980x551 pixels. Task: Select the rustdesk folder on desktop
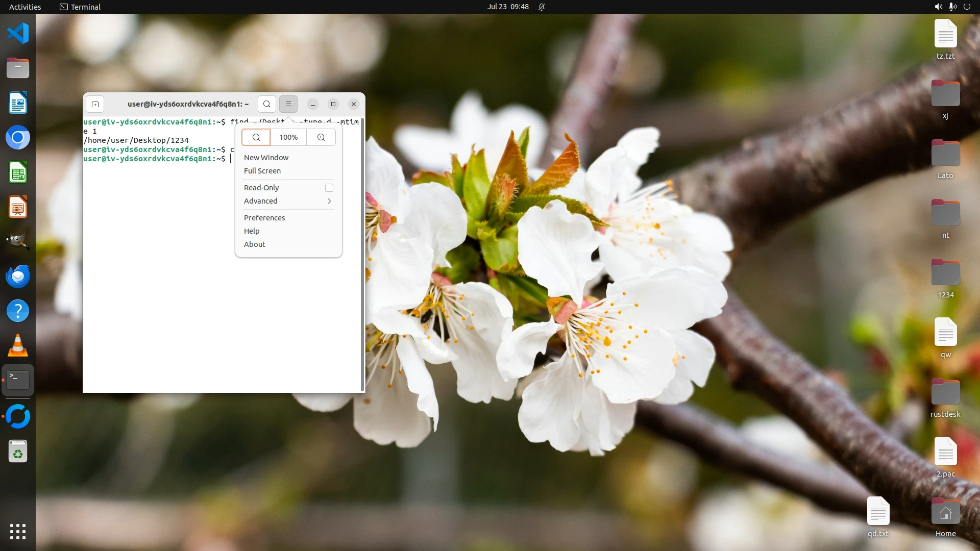click(945, 393)
